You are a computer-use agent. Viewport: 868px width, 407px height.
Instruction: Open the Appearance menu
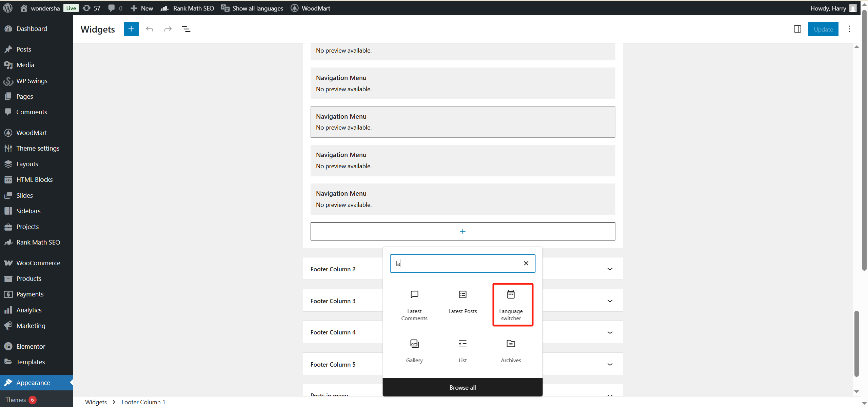coord(34,382)
